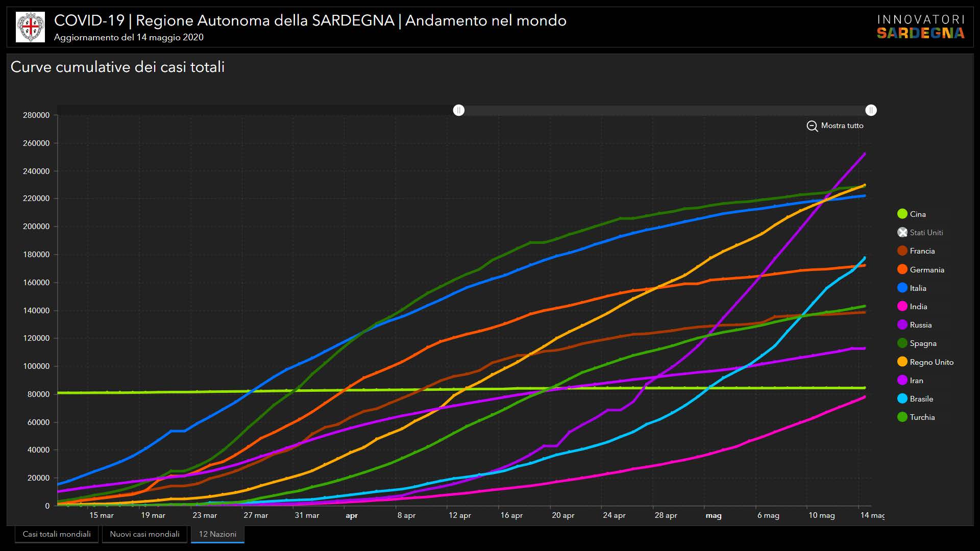Image resolution: width=980 pixels, height=551 pixels.
Task: Click the Brasile cyan legend marker
Action: coord(902,399)
